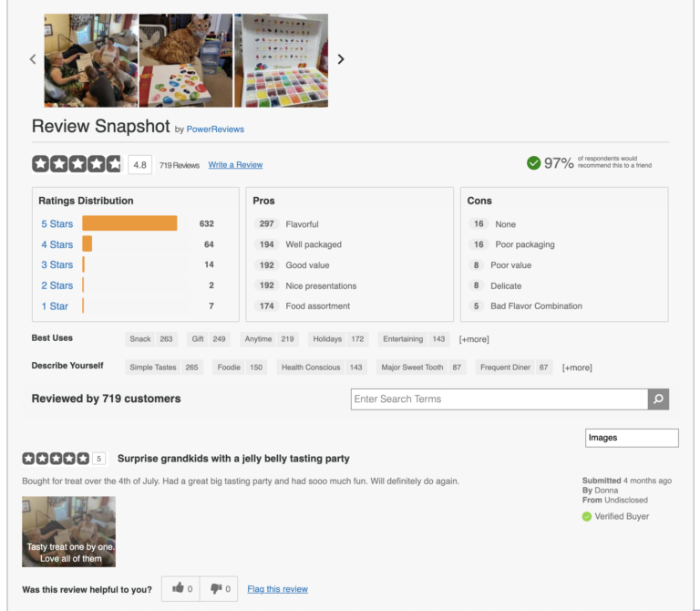Image resolution: width=700 pixels, height=611 pixels.
Task: Expand more options in Describe Yourself
Action: pos(576,368)
